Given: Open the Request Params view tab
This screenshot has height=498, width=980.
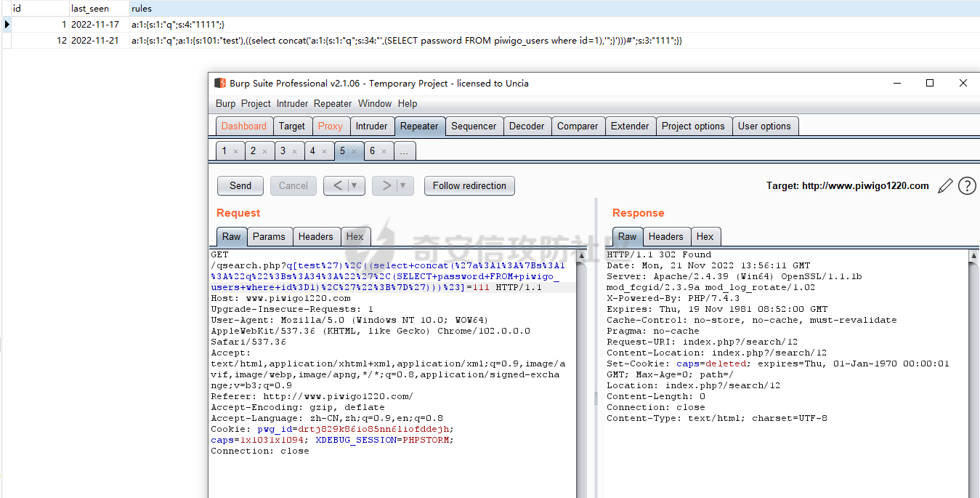Looking at the screenshot, I should [x=269, y=236].
